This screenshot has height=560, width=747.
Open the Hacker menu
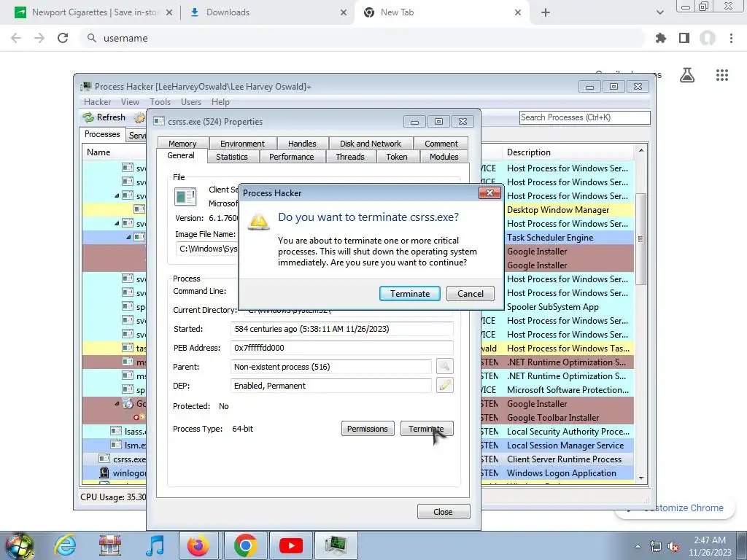pyautogui.click(x=97, y=102)
